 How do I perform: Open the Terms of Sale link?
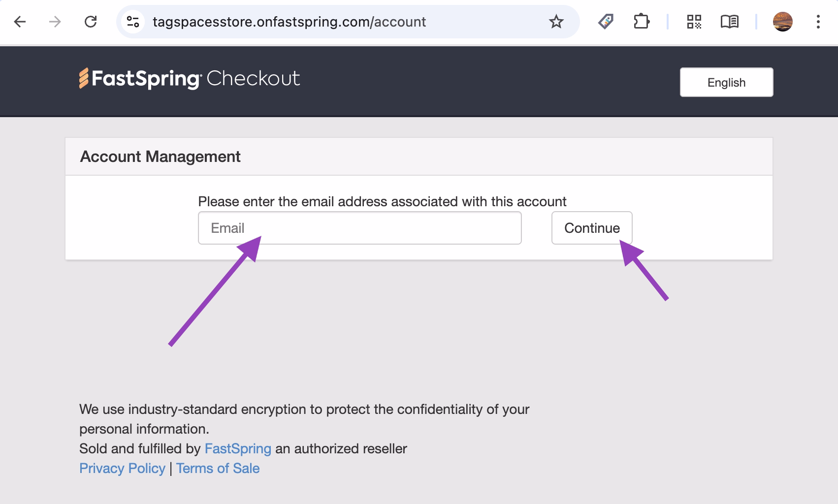tap(218, 468)
